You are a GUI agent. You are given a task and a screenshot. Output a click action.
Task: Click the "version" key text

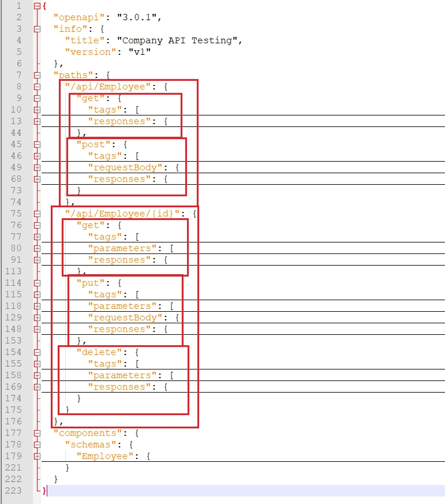pos(91,52)
